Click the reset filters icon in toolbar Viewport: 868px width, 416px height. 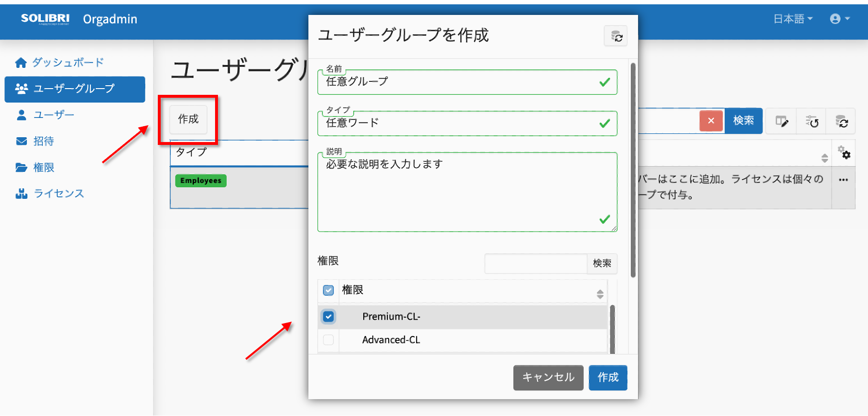[x=812, y=121]
